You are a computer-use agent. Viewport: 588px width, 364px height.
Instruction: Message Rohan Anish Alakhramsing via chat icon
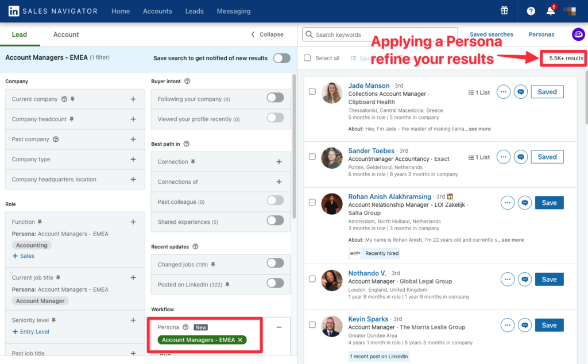525,203
